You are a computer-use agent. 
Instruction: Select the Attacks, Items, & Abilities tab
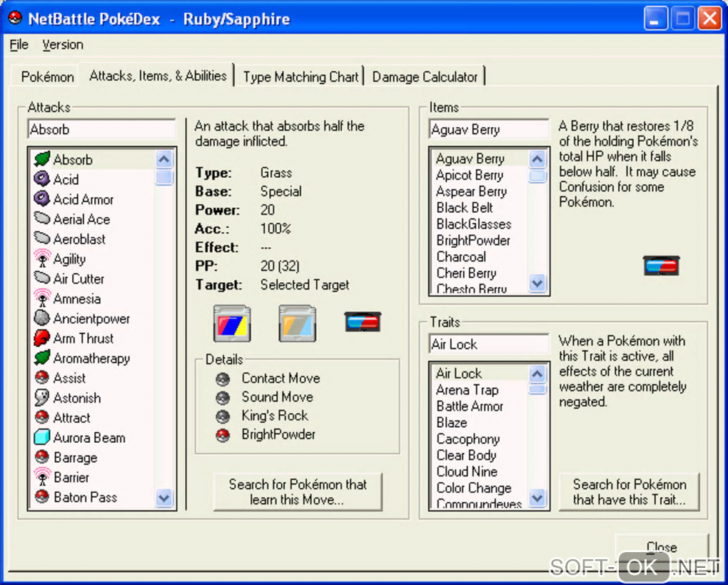(158, 75)
